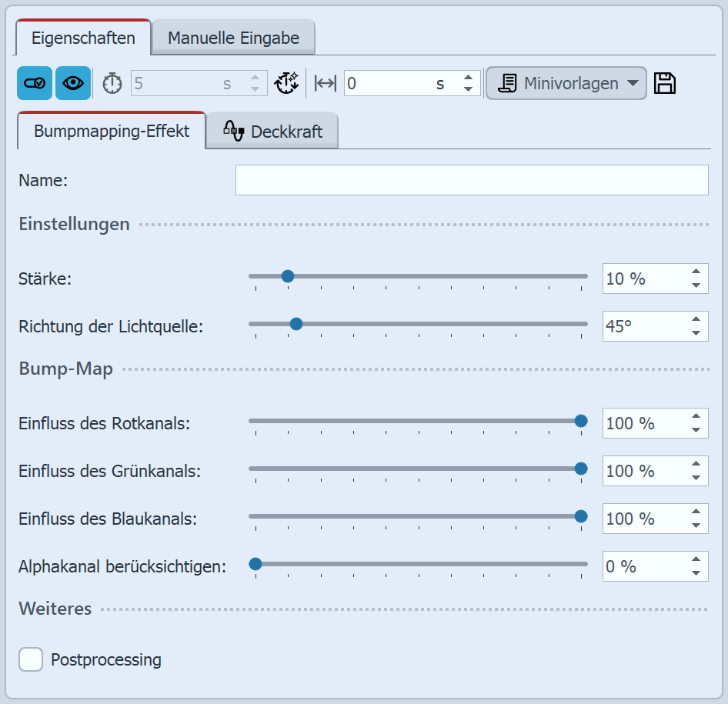Click the clock reset icon next to duration field
The image size is (728, 704).
coord(286,82)
